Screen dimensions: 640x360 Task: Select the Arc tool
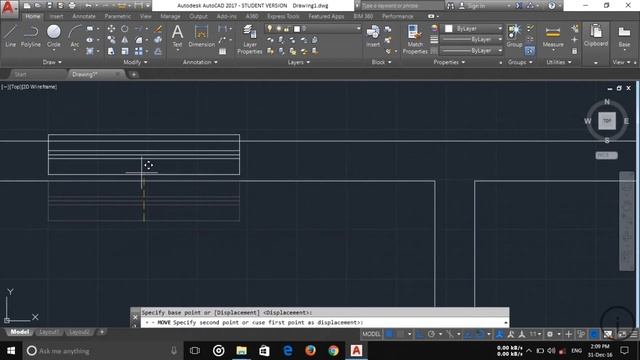pyautogui.click(x=75, y=36)
